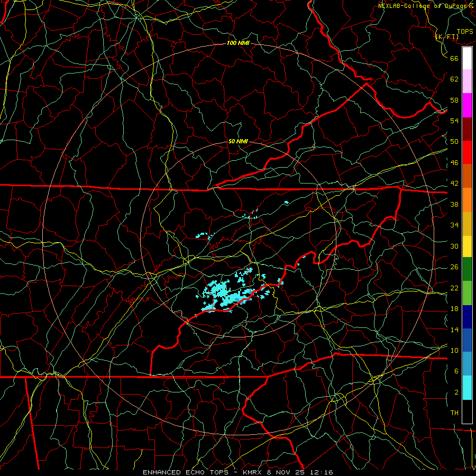The height and width of the screenshot is (476, 476).
Task: Click the cyan swatch near the scale bottom
Action: pyautogui.click(x=467, y=388)
